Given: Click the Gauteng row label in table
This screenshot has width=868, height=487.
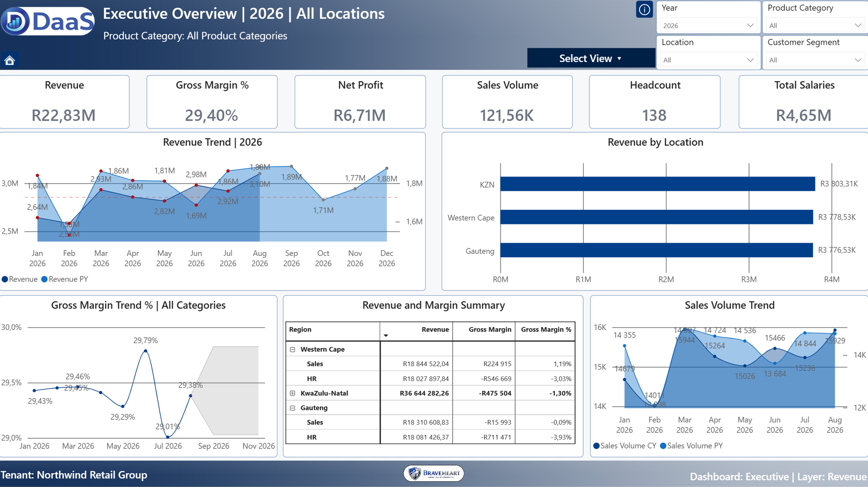Looking at the screenshot, I should point(314,408).
